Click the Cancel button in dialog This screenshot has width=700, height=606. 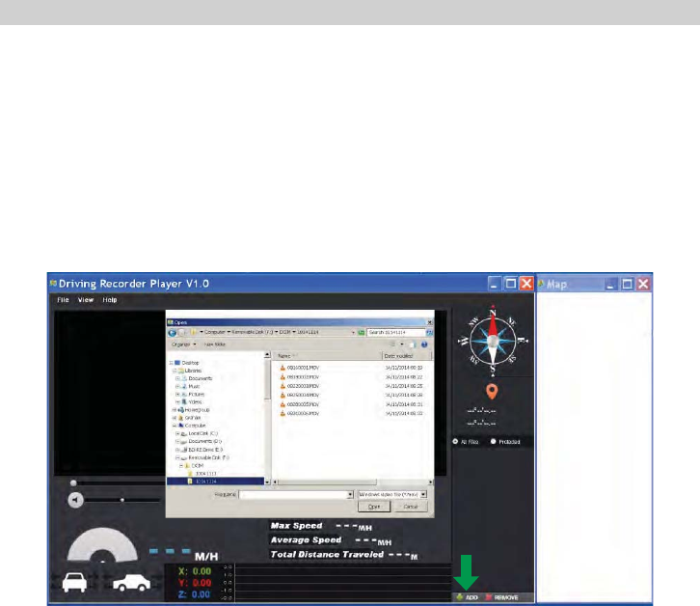[x=411, y=507]
